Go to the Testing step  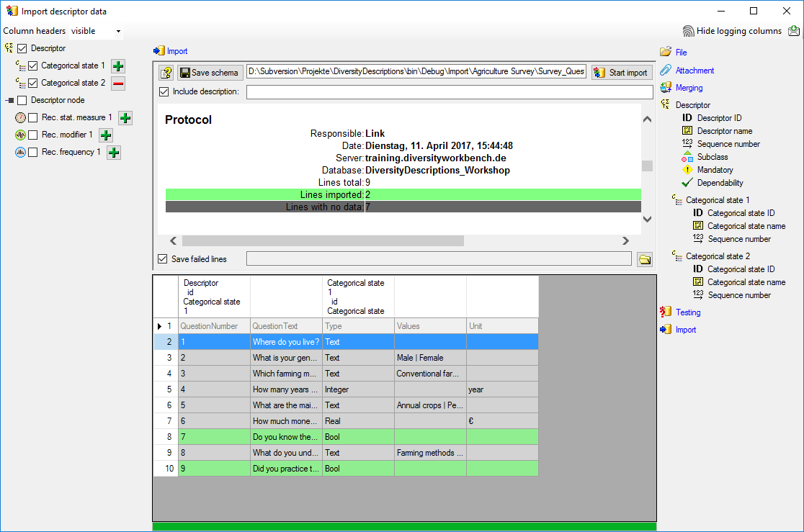(x=687, y=312)
